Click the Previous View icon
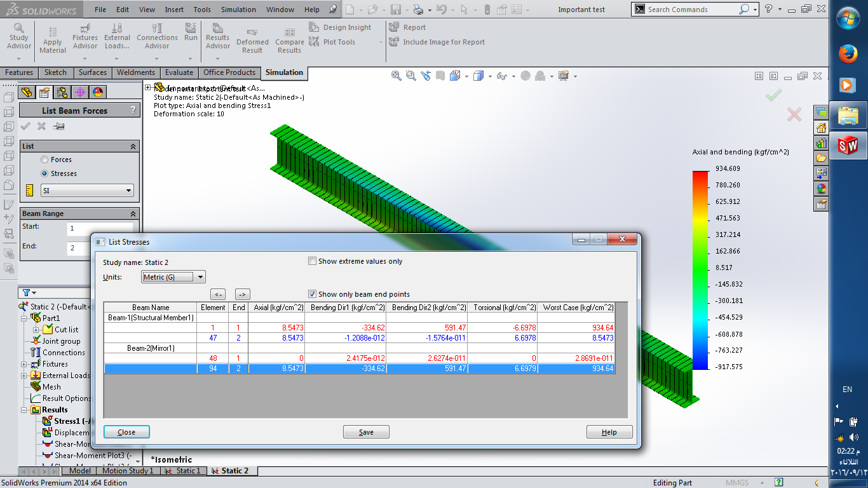Screen dimensions: 868x488 point(426,76)
